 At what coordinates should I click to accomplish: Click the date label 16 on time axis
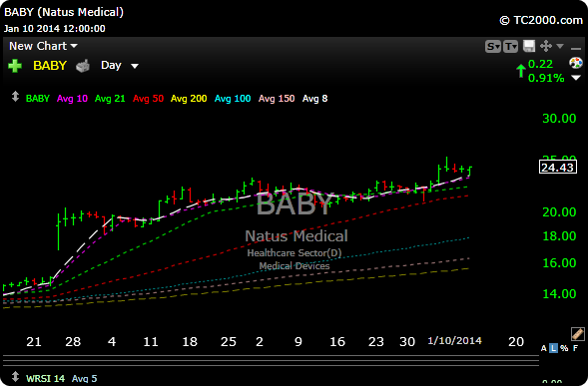pos(337,342)
